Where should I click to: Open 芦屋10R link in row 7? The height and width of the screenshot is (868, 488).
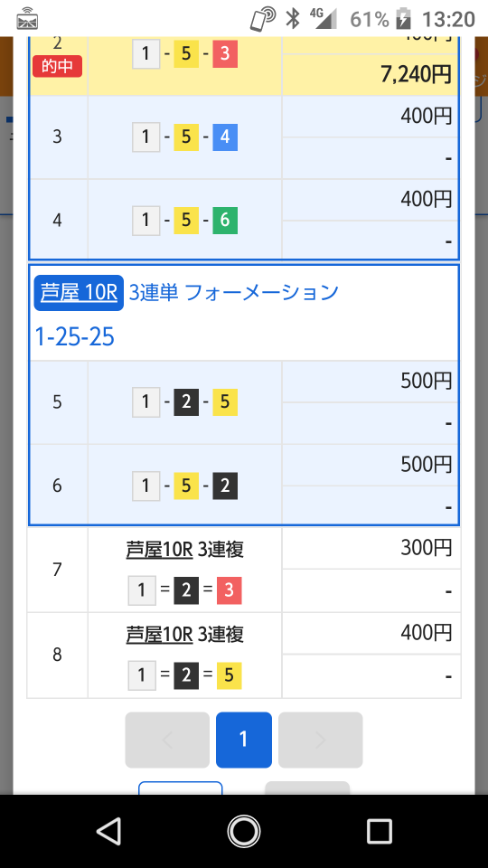(x=159, y=549)
